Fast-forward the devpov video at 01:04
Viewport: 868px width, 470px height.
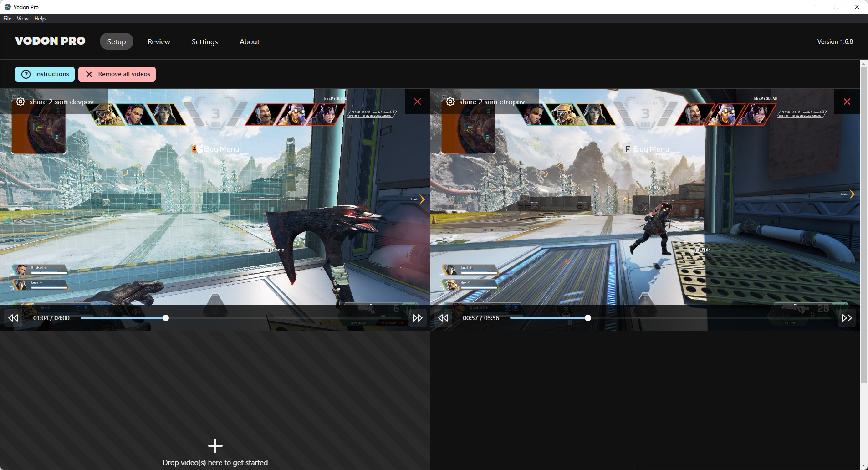(418, 318)
